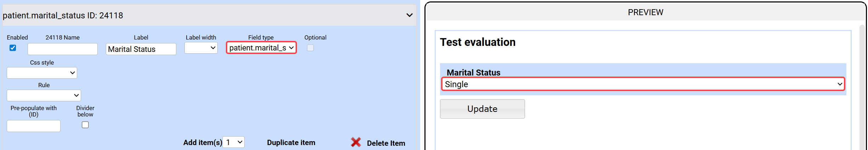Enable the Divider below checkbox
The height and width of the screenshot is (150, 868).
[x=85, y=125]
